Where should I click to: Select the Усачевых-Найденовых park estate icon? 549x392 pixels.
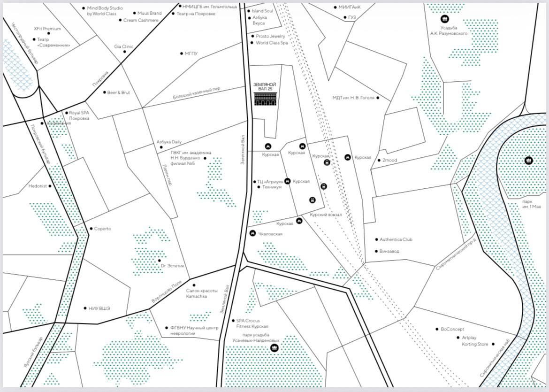(x=274, y=348)
